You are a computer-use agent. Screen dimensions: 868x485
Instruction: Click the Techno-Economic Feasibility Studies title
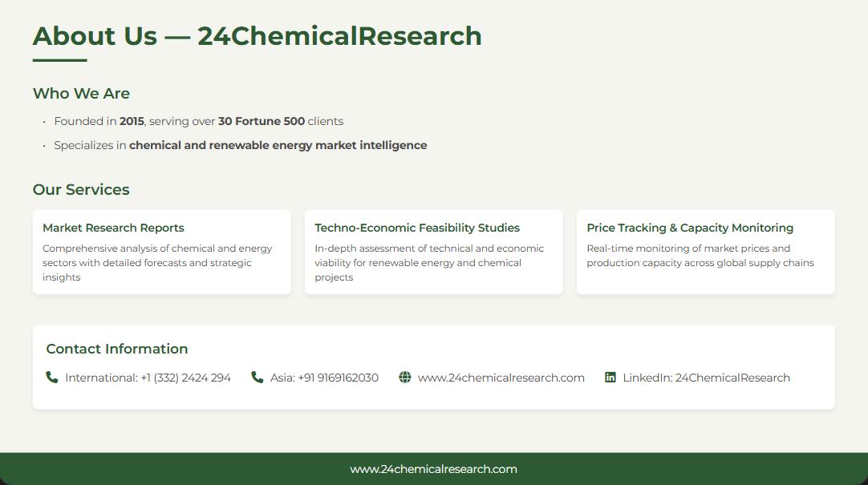click(417, 228)
